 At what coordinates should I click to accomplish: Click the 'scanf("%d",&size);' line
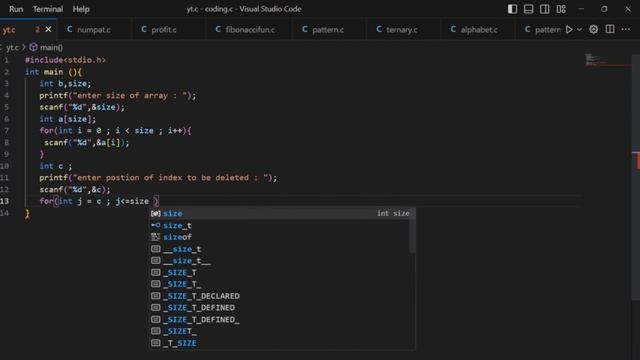point(82,107)
